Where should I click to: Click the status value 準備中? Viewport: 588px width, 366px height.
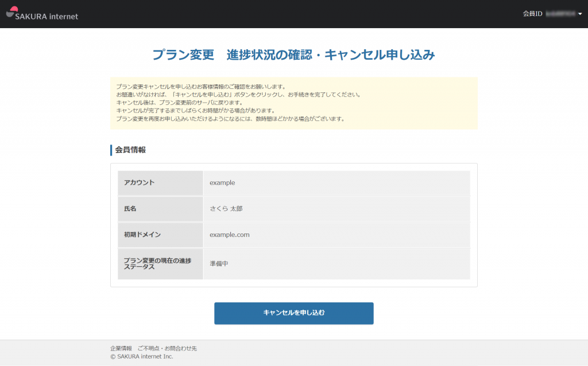(219, 263)
